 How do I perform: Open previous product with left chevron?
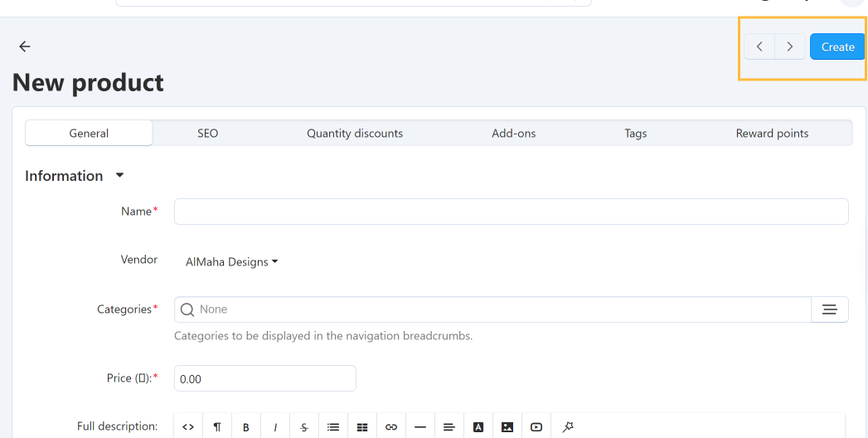759,46
